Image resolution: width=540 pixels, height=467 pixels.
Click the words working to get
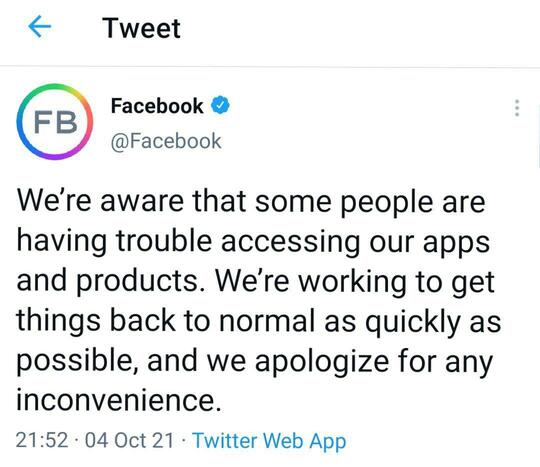(397, 283)
